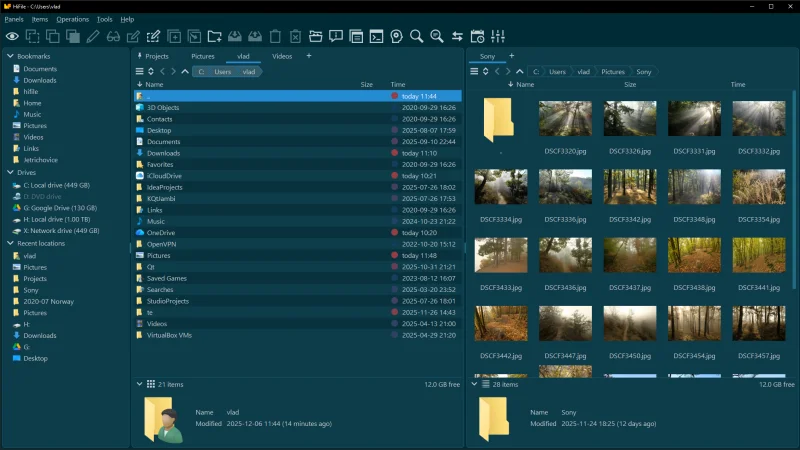Click the location pin toolbar icon
This screenshot has height=450, width=800.
point(396,36)
